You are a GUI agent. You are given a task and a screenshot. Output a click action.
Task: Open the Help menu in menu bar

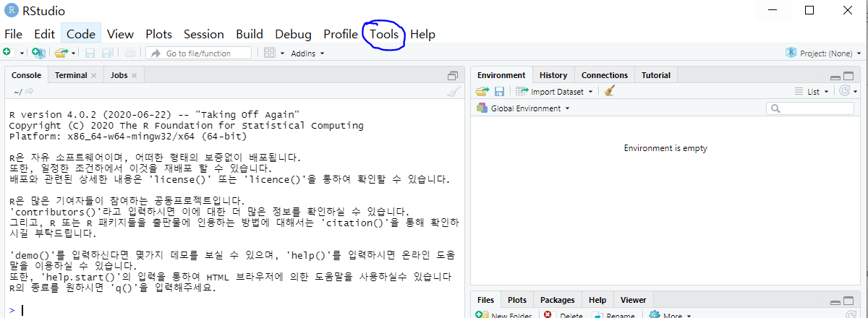pos(422,34)
